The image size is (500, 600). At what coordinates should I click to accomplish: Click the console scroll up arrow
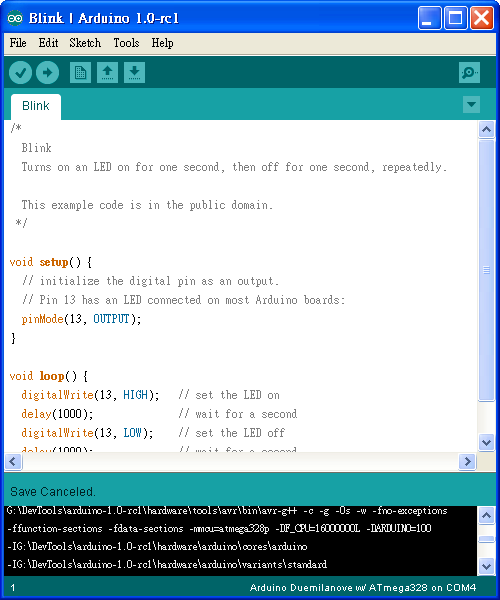(486, 515)
